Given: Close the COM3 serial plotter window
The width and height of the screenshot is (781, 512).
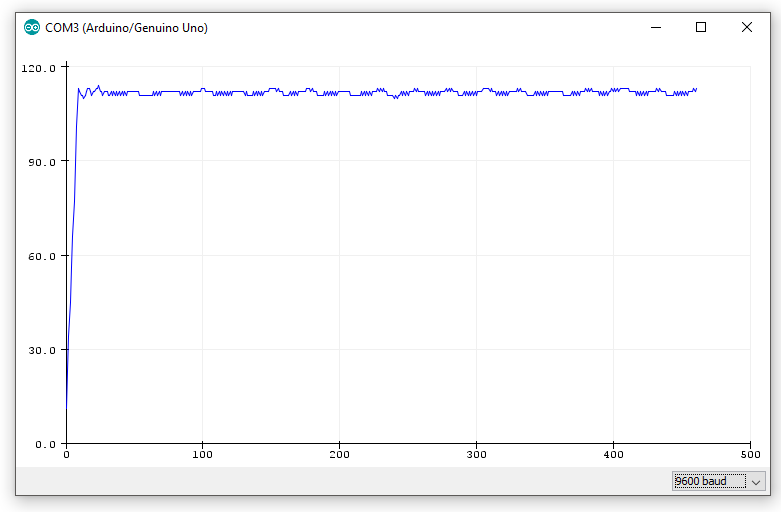Looking at the screenshot, I should tap(747, 27).
